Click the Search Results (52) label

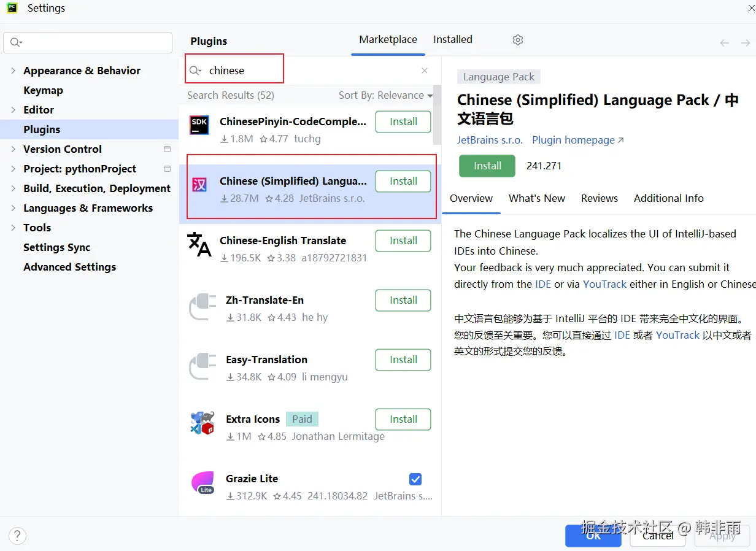(x=231, y=95)
